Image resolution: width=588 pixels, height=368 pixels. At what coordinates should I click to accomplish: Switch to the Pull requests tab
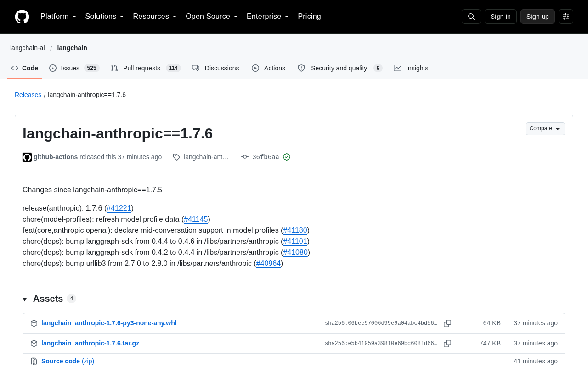(146, 68)
